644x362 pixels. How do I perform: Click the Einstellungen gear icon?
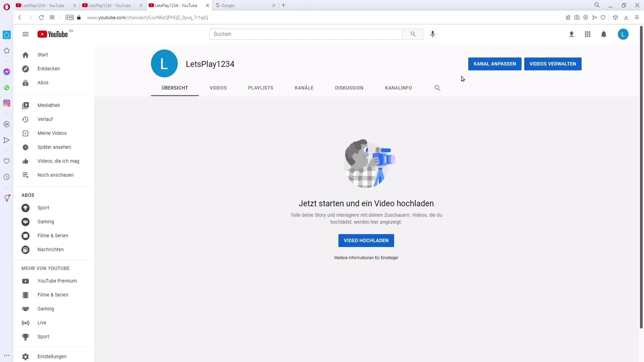pos(25,356)
